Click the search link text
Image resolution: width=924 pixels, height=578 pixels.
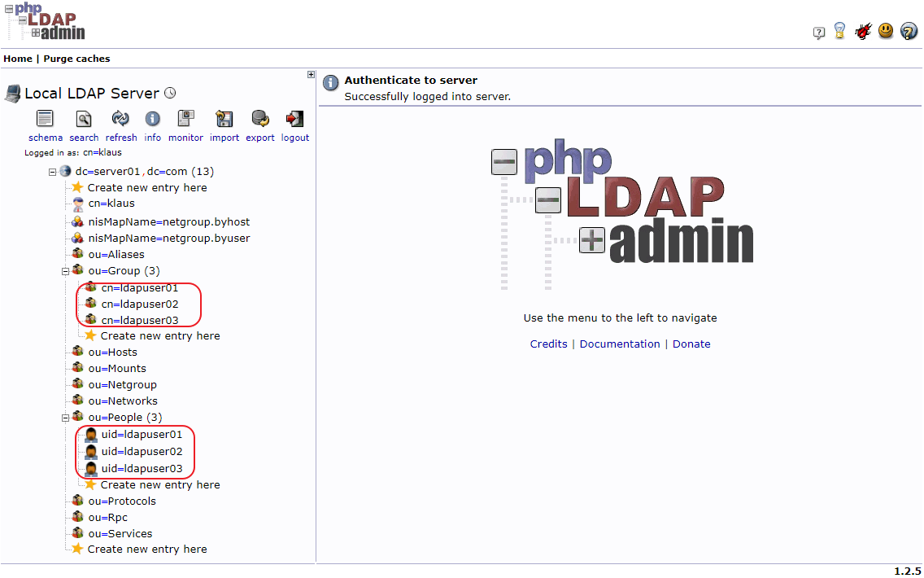point(84,138)
